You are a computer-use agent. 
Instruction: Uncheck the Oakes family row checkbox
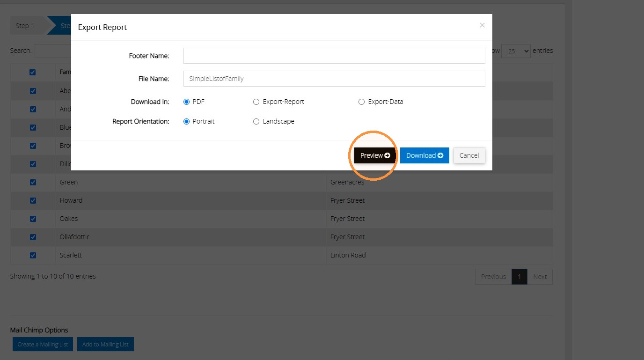click(x=33, y=219)
